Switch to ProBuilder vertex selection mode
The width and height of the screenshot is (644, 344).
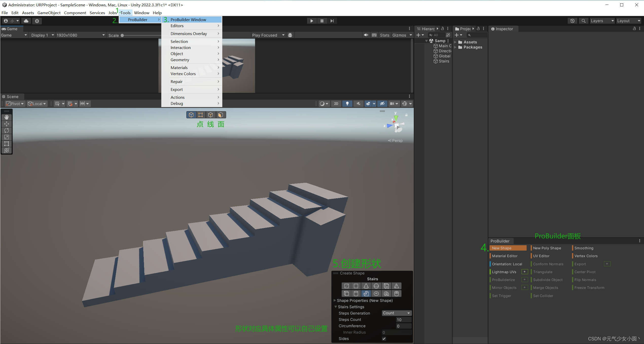(x=201, y=115)
